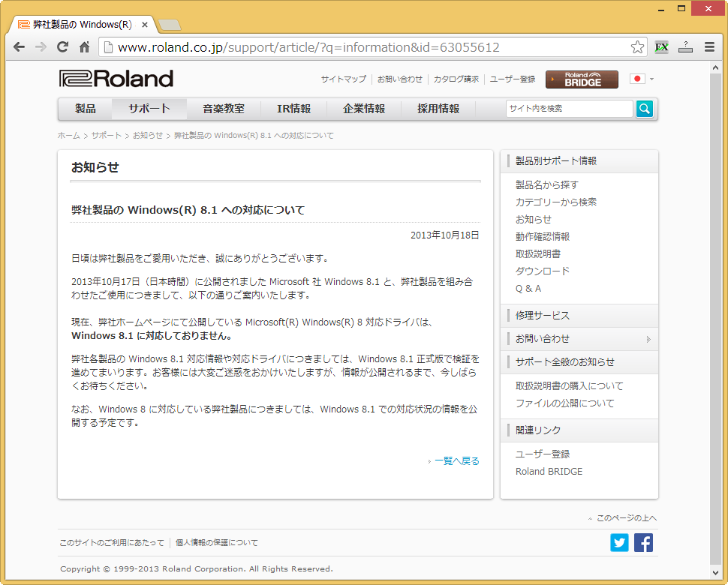Click the 製品別サポート情報 sidebar heading
Viewport: 728px width, 585px height.
556,161
